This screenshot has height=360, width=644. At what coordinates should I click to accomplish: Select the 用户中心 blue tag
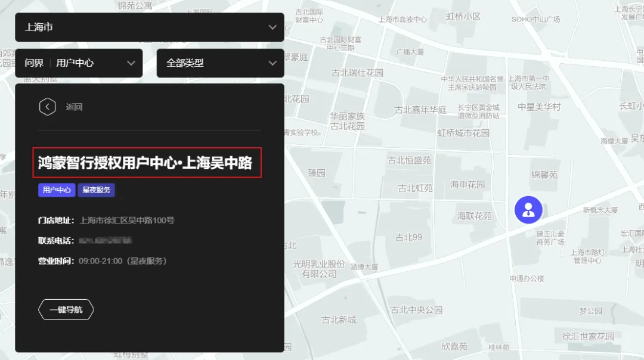(57, 190)
